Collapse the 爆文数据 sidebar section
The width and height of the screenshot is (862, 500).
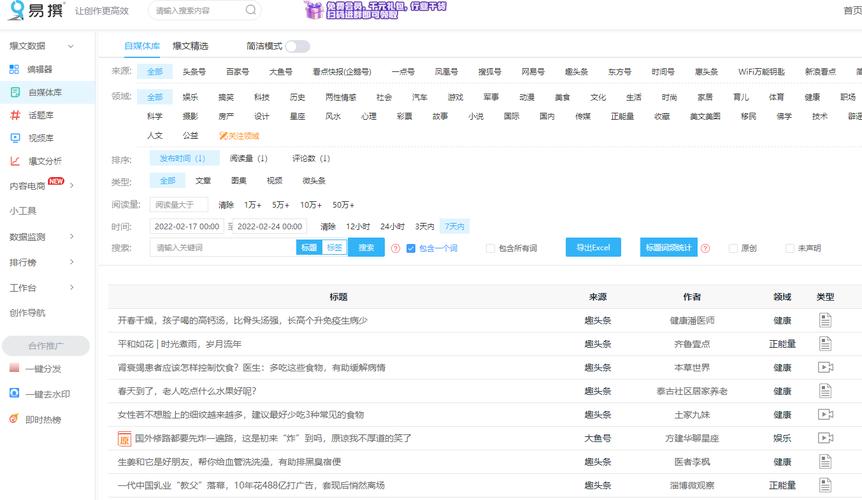click(70, 46)
